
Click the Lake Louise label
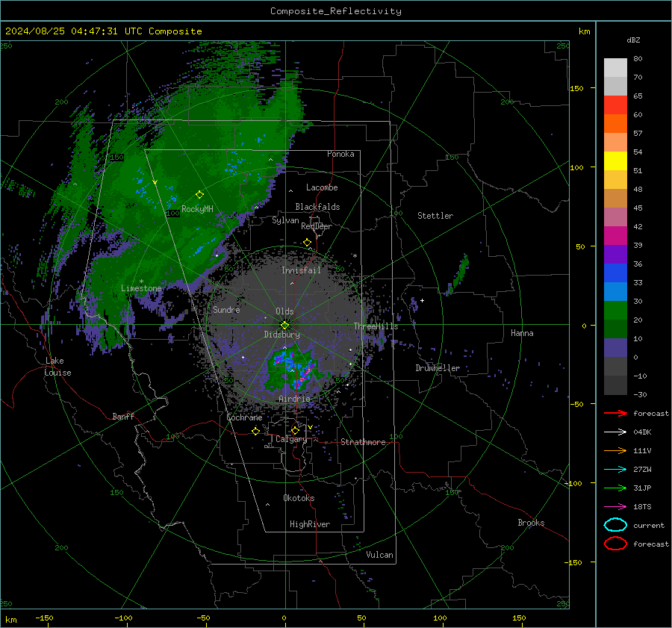point(57,367)
